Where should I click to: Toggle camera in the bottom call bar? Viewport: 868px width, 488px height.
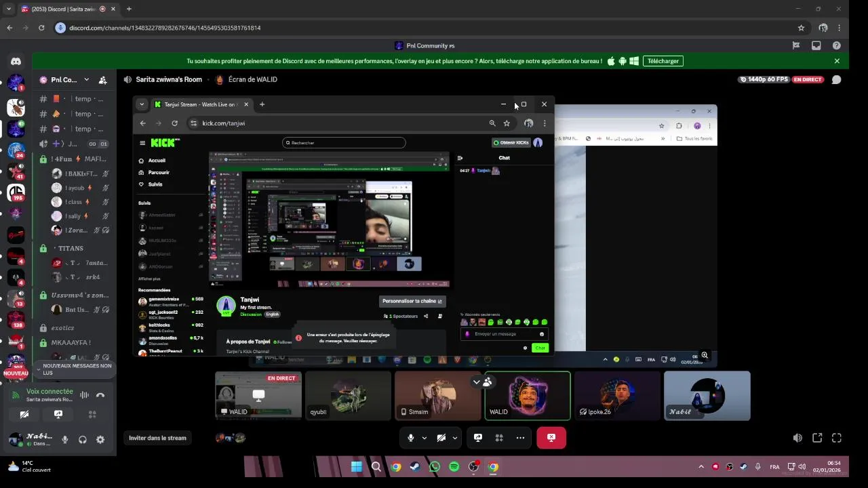(441, 438)
